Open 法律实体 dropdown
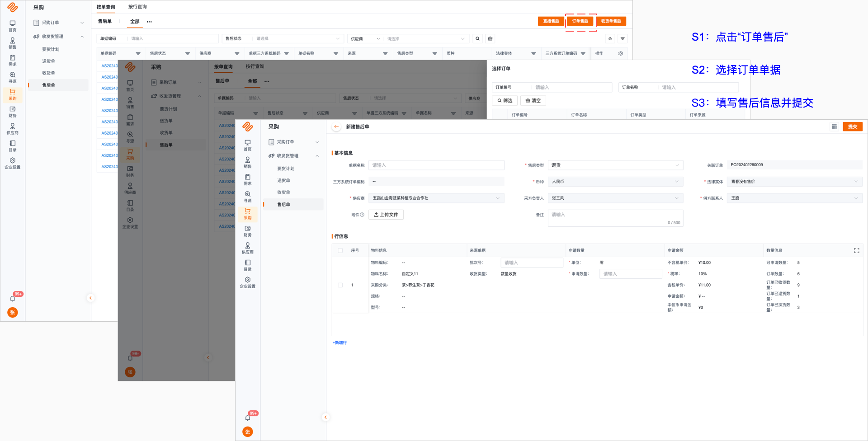This screenshot has height=441, width=868. 794,182
